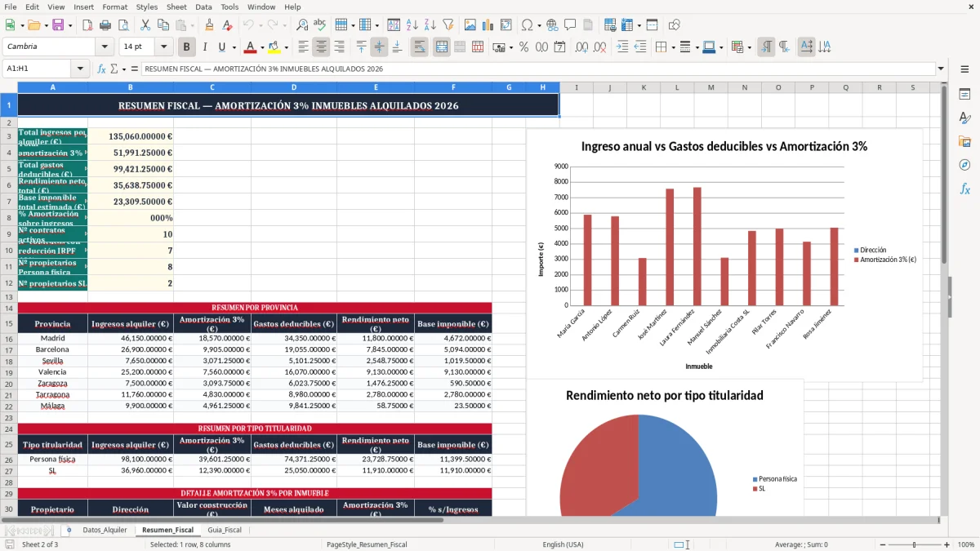Export directly as PDF

(x=88, y=25)
